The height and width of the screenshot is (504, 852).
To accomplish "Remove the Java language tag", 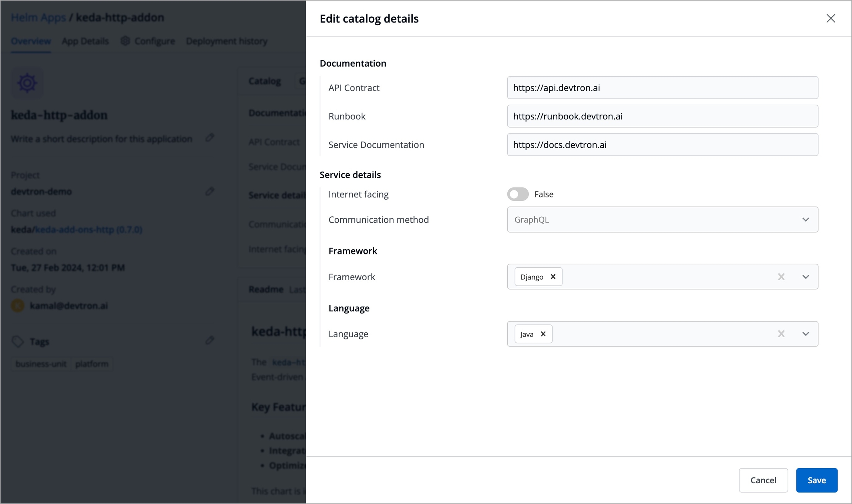I will tap(543, 334).
